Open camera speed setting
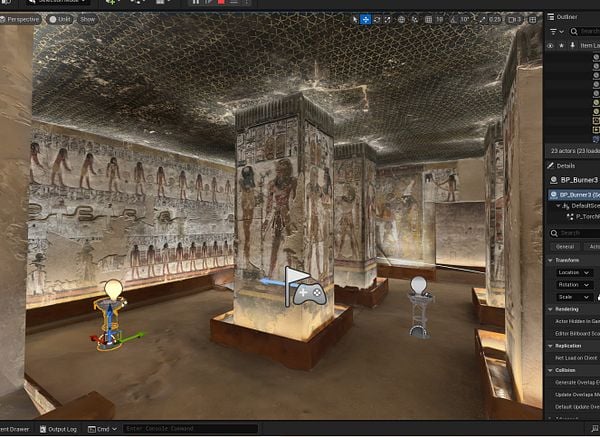Screen dimensions: 600x437 [515, 19]
